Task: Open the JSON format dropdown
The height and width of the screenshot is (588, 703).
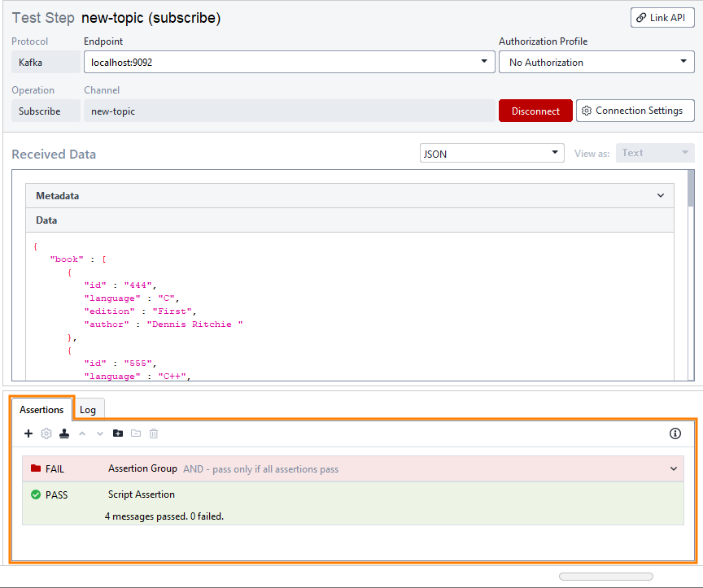Action: click(x=491, y=153)
